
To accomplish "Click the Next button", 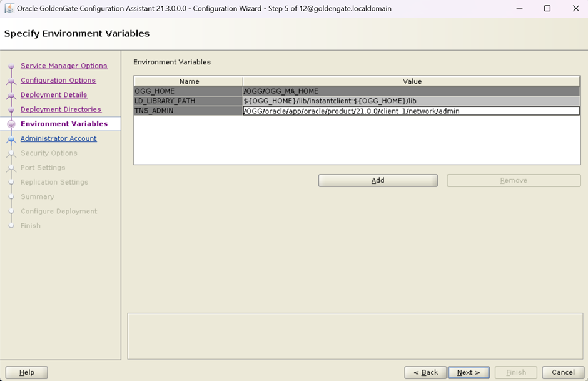I will (x=469, y=372).
